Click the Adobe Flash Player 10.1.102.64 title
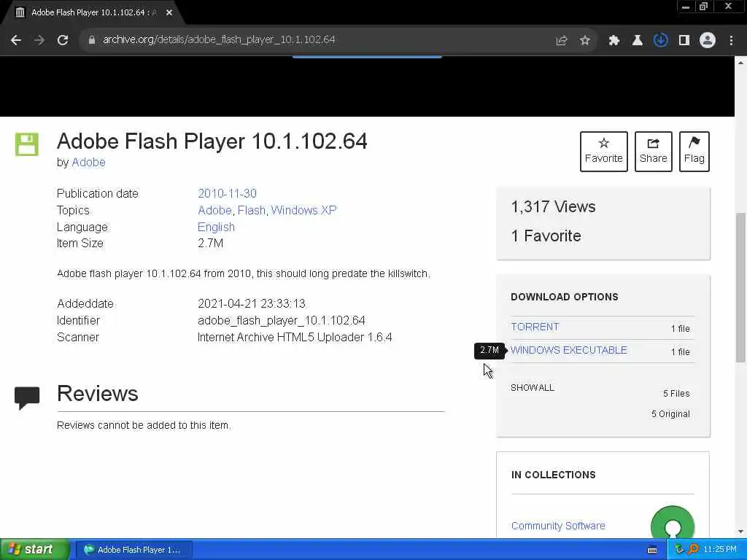 212,141
